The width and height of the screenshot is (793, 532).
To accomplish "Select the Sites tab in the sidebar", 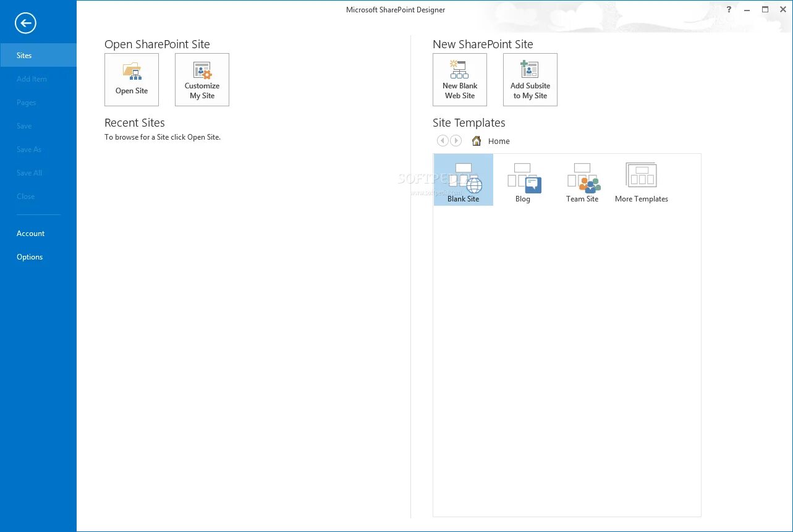I will point(24,55).
